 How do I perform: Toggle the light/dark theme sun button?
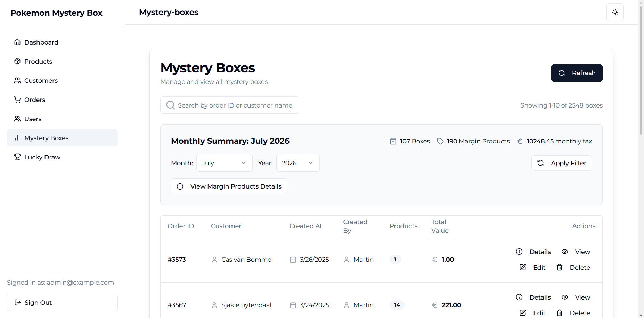(x=615, y=12)
